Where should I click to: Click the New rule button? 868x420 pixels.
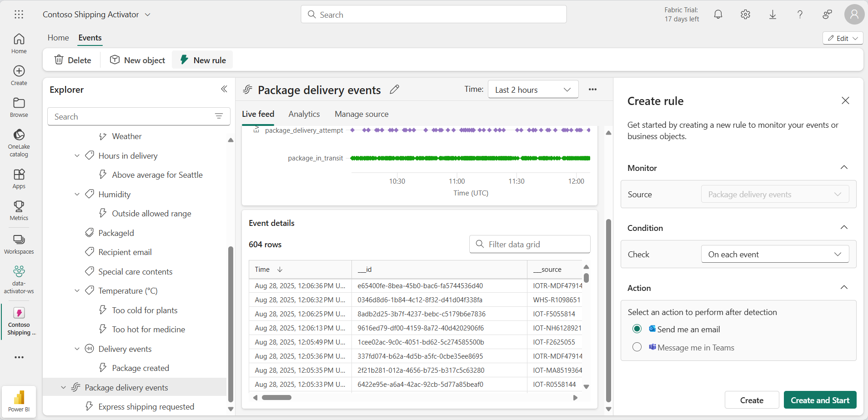pos(203,60)
